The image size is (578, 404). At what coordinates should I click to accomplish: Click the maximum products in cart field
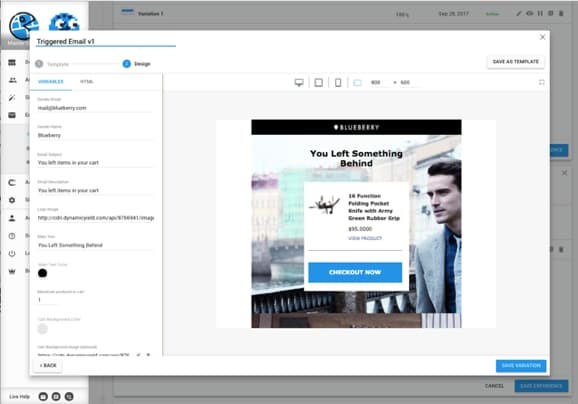[48, 300]
